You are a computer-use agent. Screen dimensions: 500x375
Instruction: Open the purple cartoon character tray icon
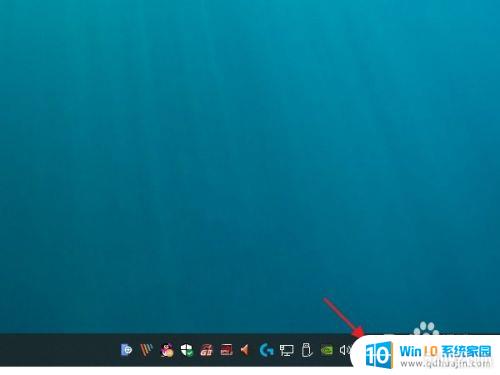pyautogui.click(x=167, y=350)
